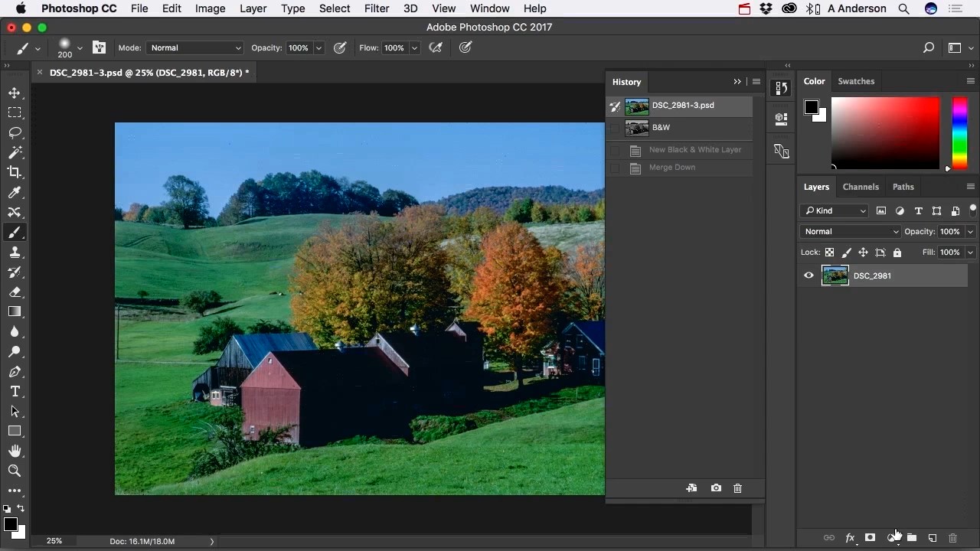Create new snapshot in History panel
The width and height of the screenshot is (980, 551).
[716, 488]
